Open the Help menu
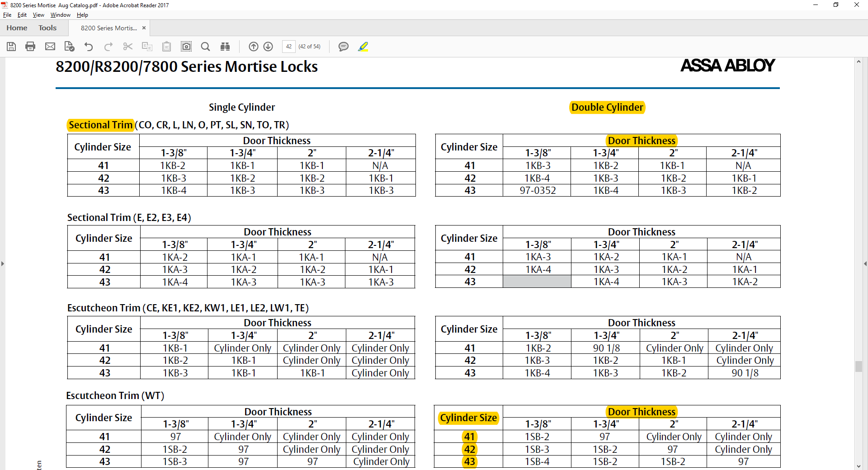This screenshot has width=868, height=470. (x=82, y=15)
